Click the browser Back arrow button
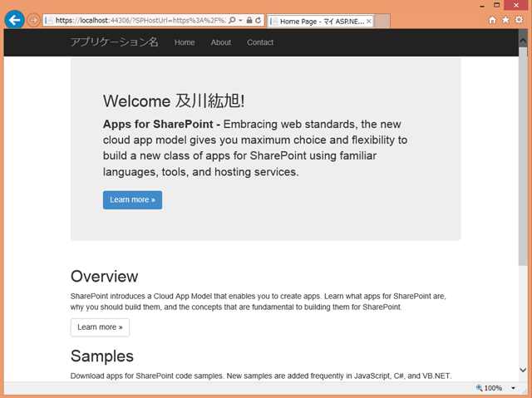532x398 pixels. (13, 19)
